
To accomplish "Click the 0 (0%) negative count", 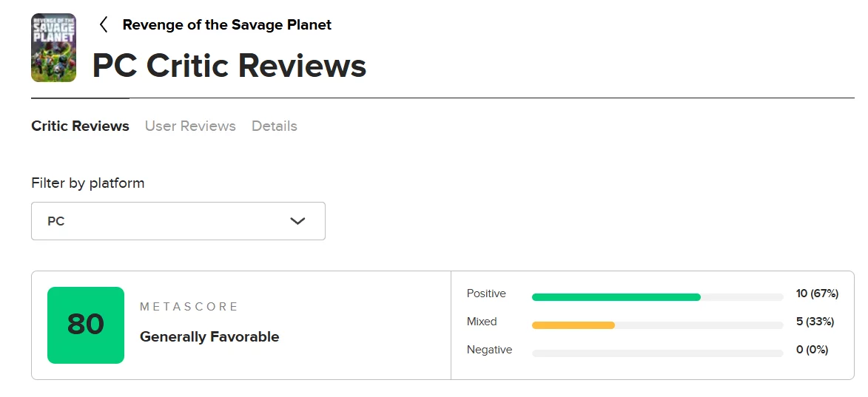I will (812, 350).
